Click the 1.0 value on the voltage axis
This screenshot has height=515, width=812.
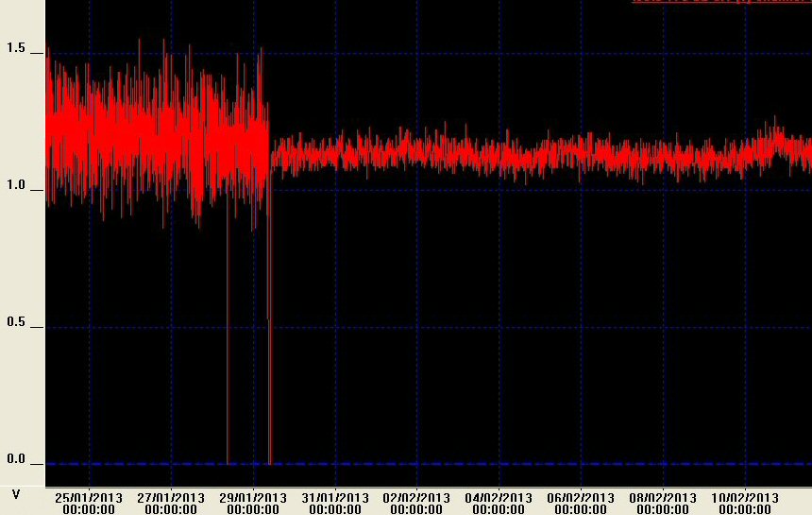click(x=16, y=185)
